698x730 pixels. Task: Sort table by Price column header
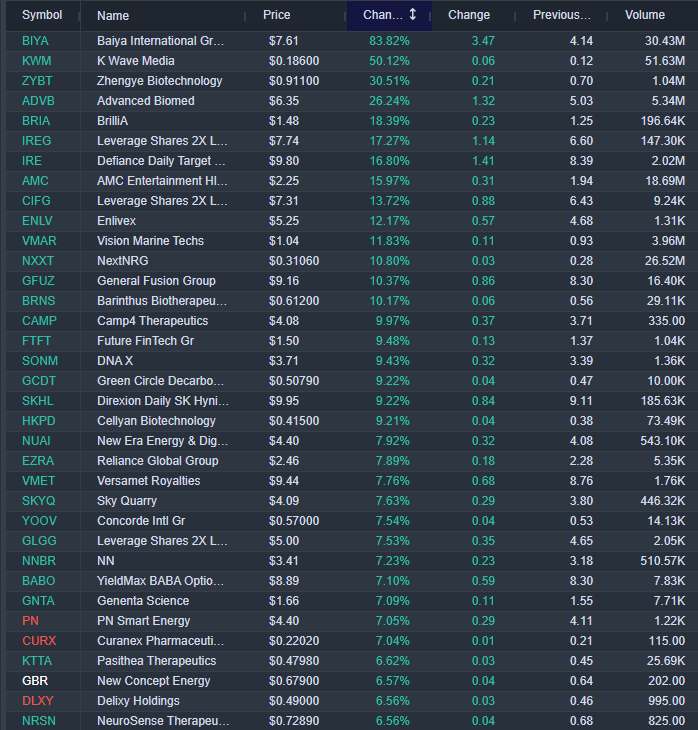277,15
